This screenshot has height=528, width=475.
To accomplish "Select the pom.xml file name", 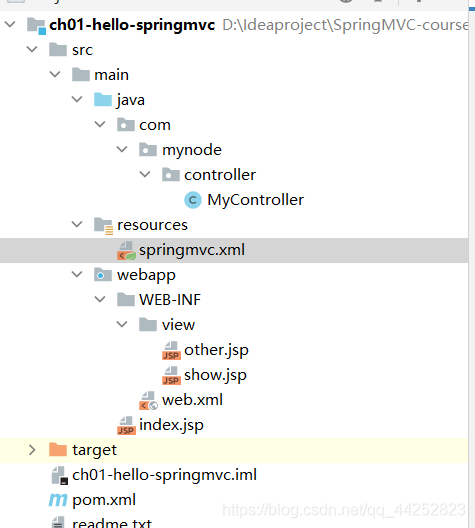I will [104, 500].
